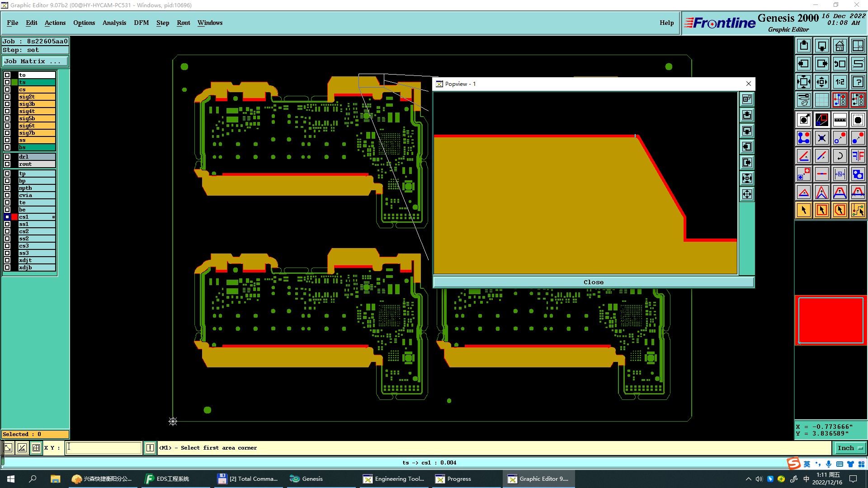Click the 1:2 zoom scale icon
868x488 pixels.
(x=840, y=82)
